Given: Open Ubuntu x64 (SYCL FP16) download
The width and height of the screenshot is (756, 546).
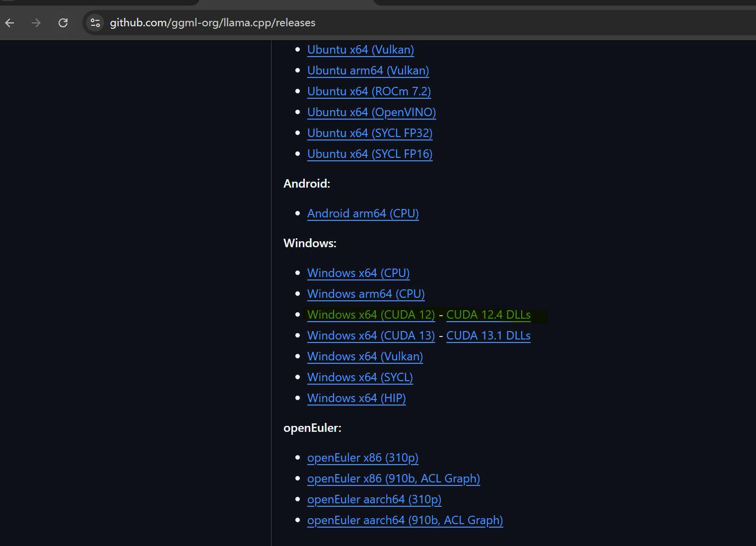Looking at the screenshot, I should pos(370,154).
